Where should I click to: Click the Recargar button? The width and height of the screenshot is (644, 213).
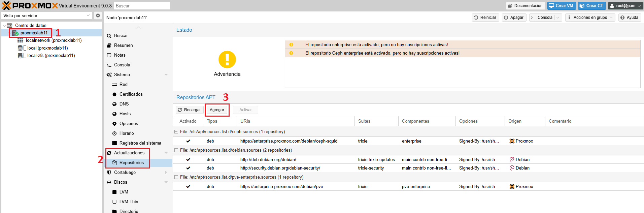pos(190,110)
